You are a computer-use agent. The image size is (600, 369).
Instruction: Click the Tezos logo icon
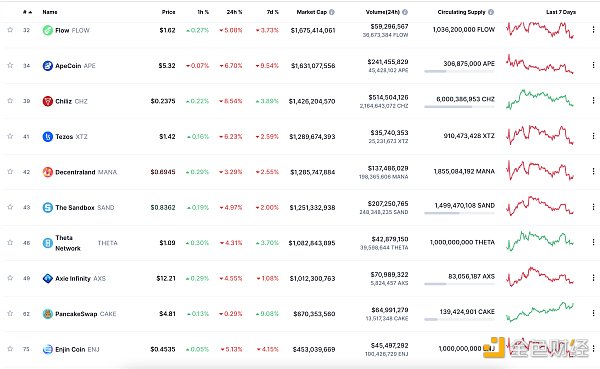(x=47, y=137)
